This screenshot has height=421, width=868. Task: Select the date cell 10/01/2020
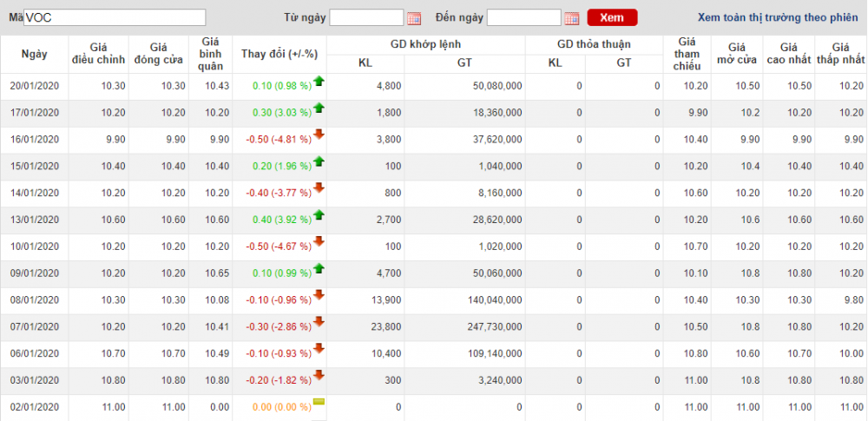(x=35, y=247)
